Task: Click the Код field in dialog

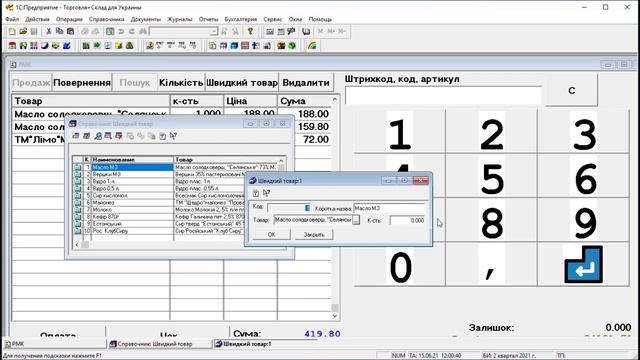Action: [288, 208]
